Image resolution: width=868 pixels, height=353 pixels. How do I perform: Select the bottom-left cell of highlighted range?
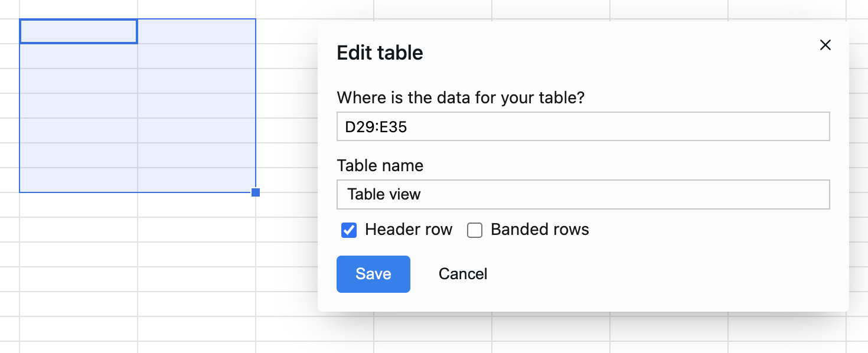tap(79, 180)
